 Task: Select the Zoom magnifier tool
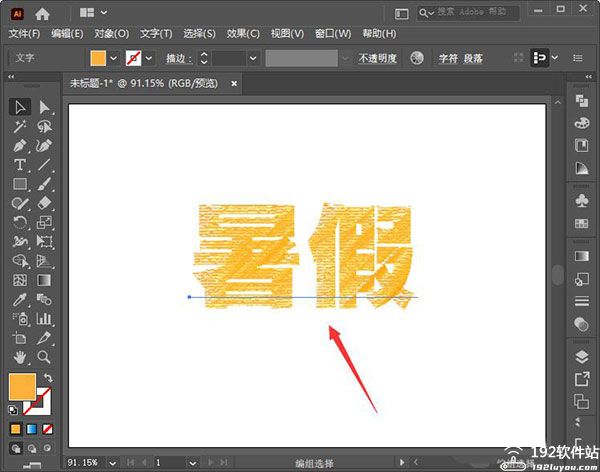coord(44,356)
